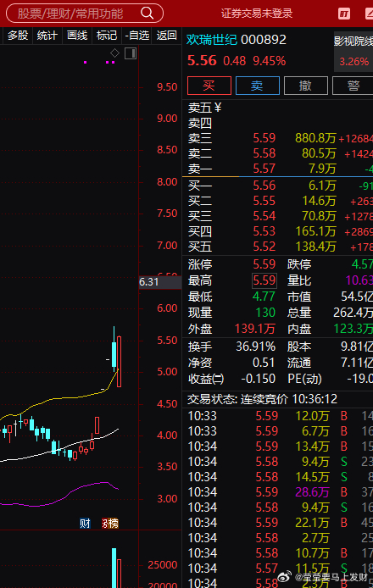Click the 现量 value 130

[265, 313]
